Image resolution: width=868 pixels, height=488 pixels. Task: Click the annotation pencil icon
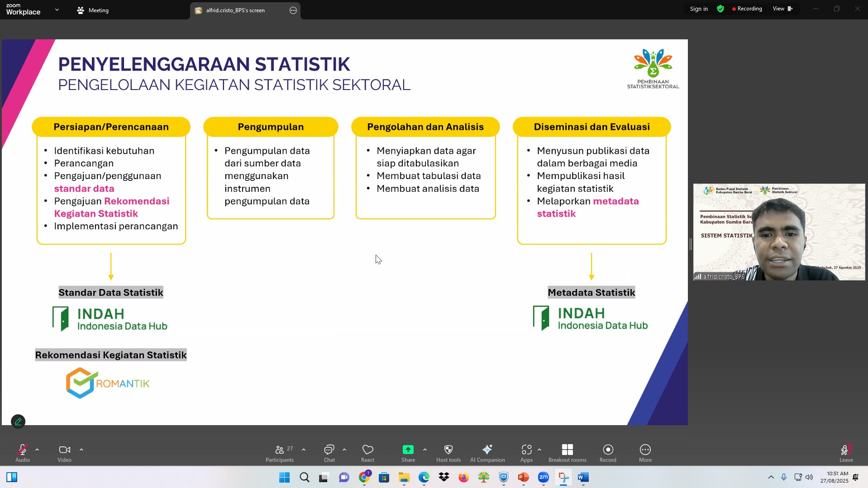[x=18, y=422]
